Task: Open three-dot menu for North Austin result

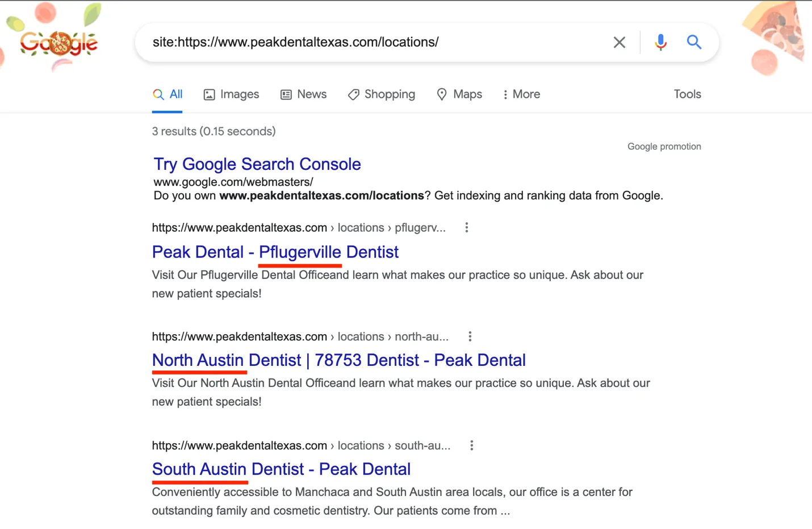Action: tap(470, 336)
